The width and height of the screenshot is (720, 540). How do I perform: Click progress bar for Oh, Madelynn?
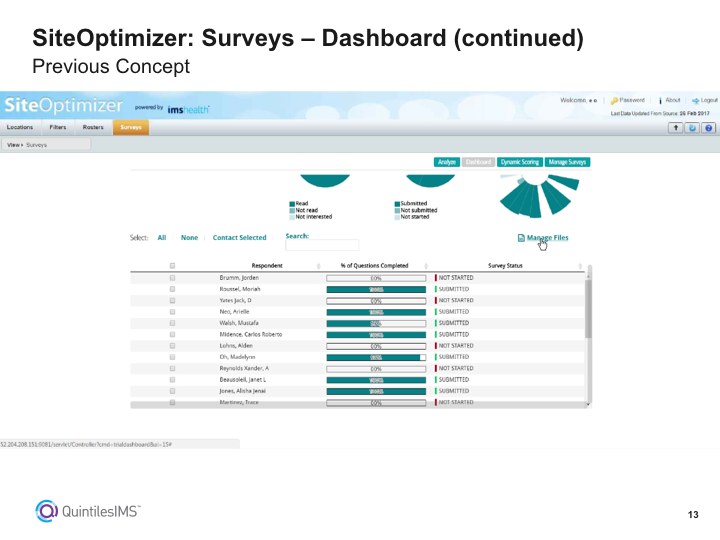tap(376, 357)
